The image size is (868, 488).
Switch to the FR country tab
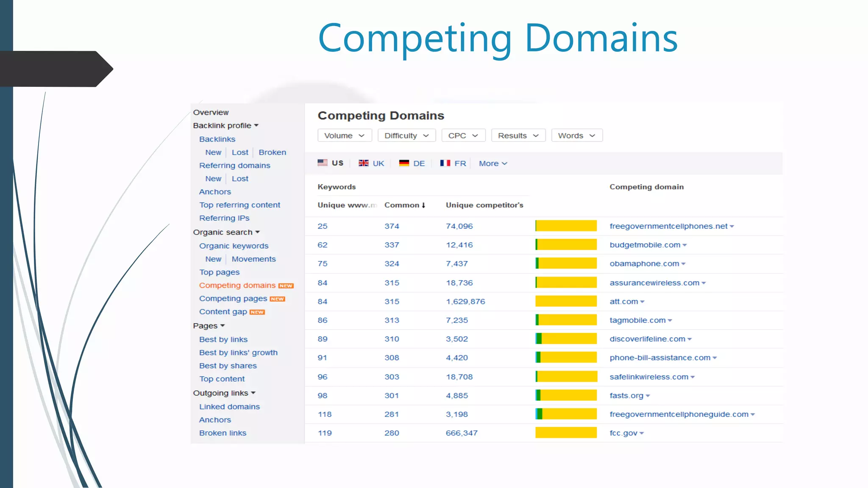click(x=453, y=164)
